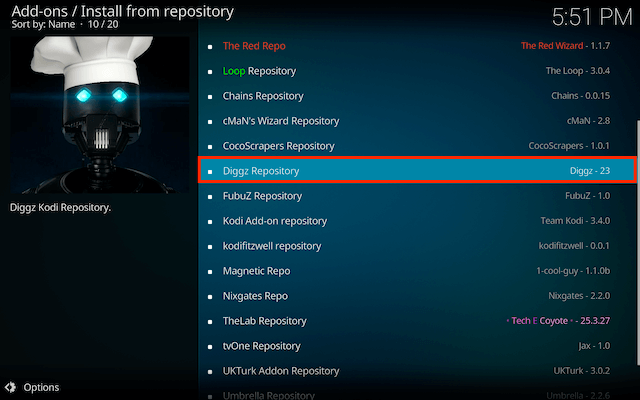Click the 5:51 PM clock
Viewport: 640px width, 400px height.
click(x=592, y=18)
